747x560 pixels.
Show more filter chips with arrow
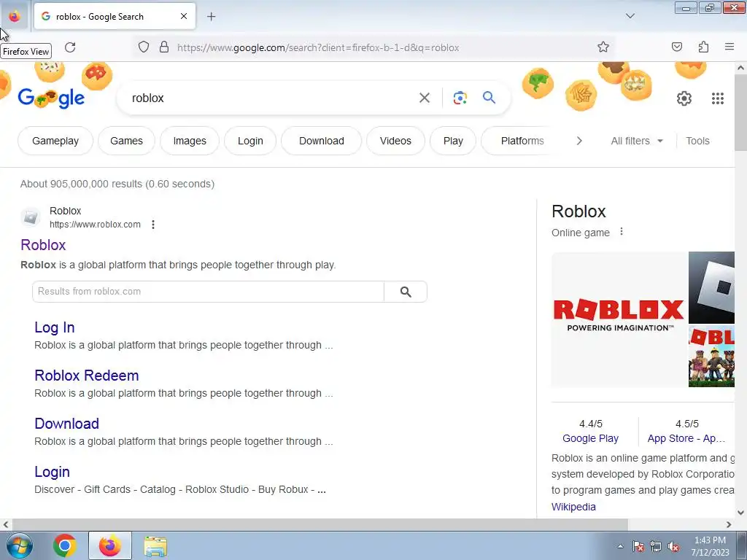pos(578,141)
